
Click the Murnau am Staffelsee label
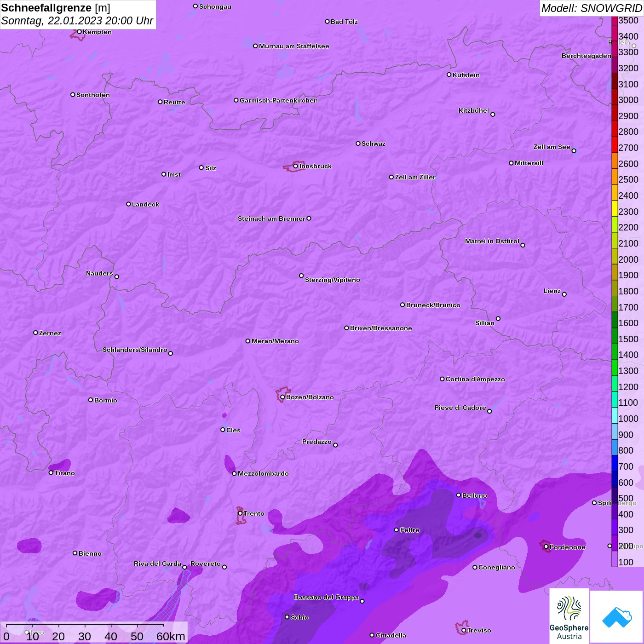point(294,46)
